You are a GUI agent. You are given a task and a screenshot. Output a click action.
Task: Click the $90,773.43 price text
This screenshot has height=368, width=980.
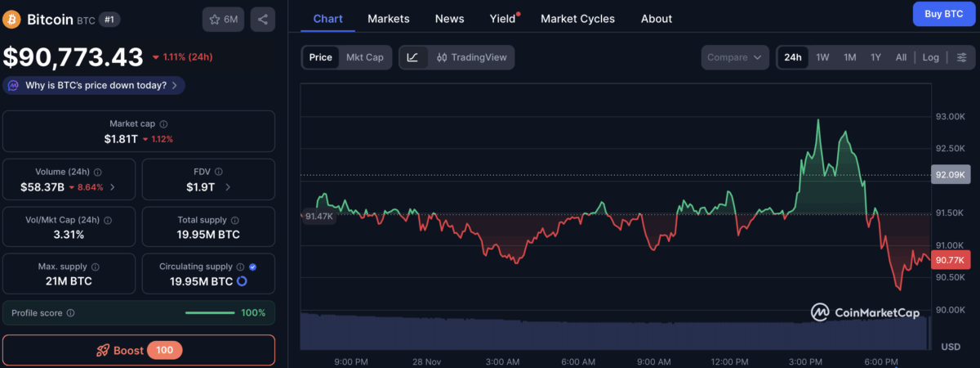pyautogui.click(x=73, y=56)
